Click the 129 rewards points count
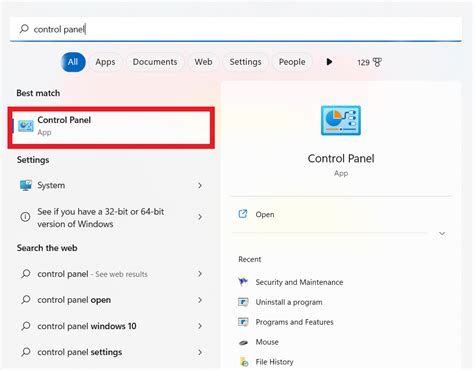Screen dimensions: 474x370 363,62
